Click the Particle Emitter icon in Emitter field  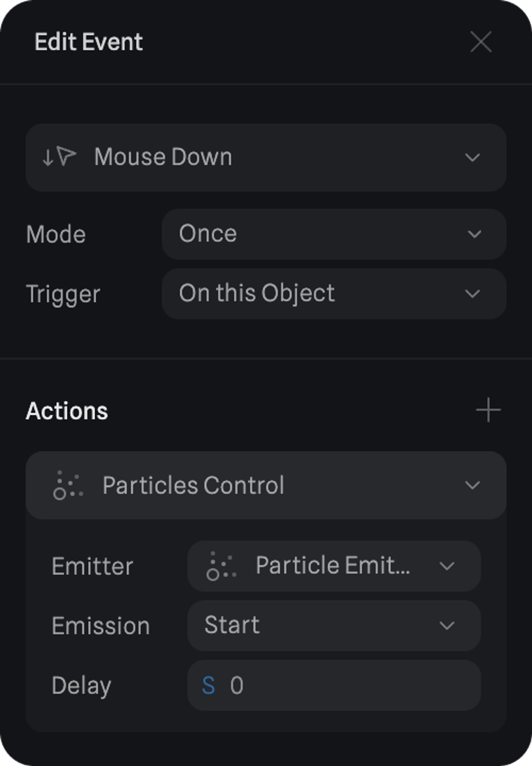tap(221, 566)
